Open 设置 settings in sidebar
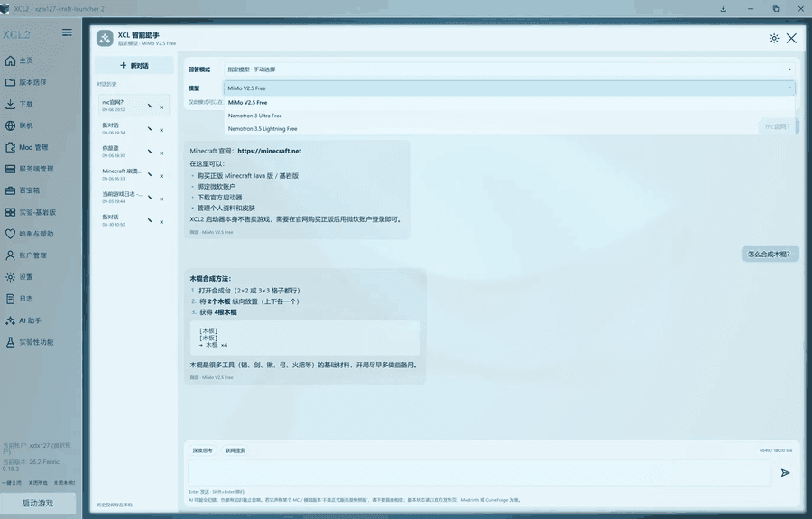 tap(20, 277)
